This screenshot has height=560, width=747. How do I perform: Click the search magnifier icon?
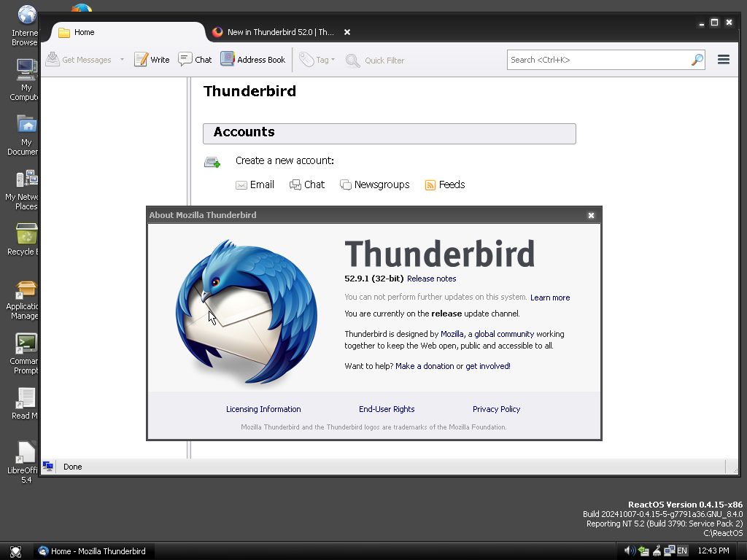coord(697,60)
